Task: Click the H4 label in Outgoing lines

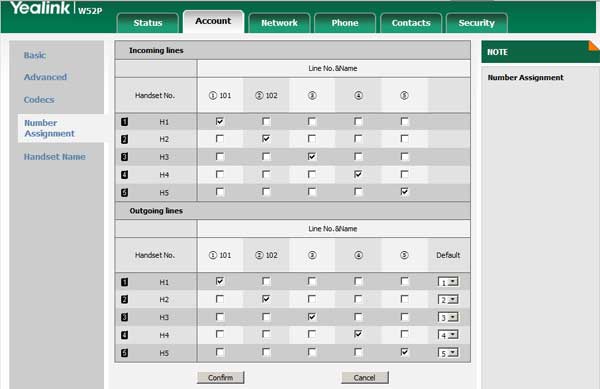Action: coord(164,335)
